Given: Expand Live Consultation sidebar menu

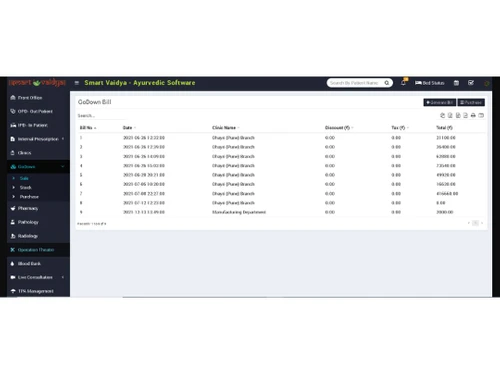Looking at the screenshot, I should pyautogui.click(x=38, y=277).
